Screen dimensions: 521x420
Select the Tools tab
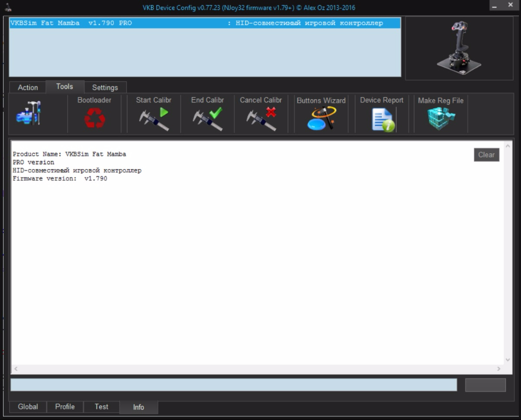[x=65, y=87]
